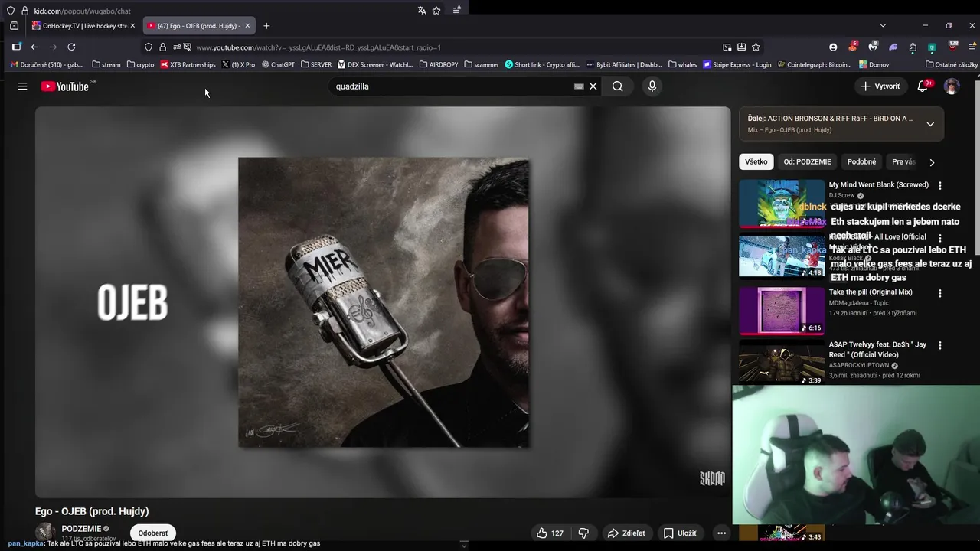The image size is (980, 551).
Task: Go to the YouTube home logo
Action: (65, 86)
